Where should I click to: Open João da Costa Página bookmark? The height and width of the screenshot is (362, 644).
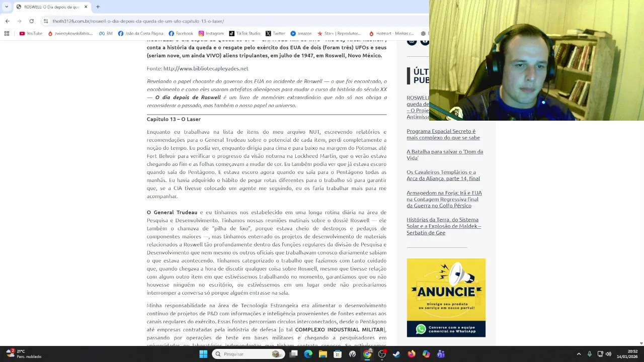click(140, 34)
